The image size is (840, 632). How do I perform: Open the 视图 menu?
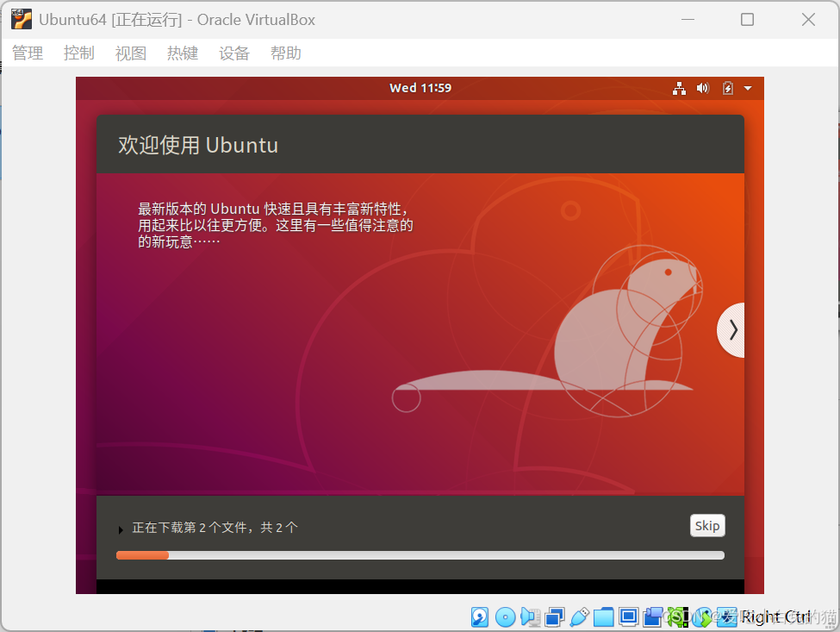pyautogui.click(x=131, y=53)
